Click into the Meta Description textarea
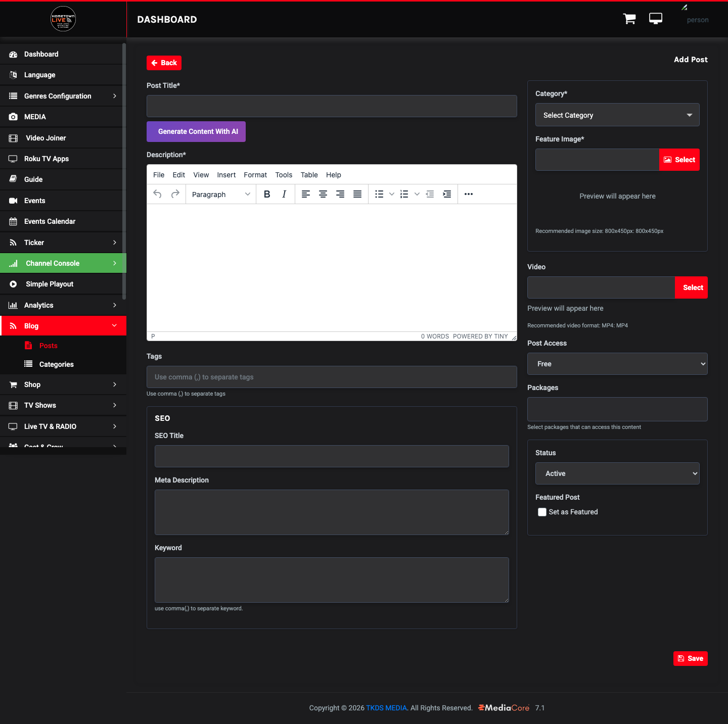 (332, 512)
